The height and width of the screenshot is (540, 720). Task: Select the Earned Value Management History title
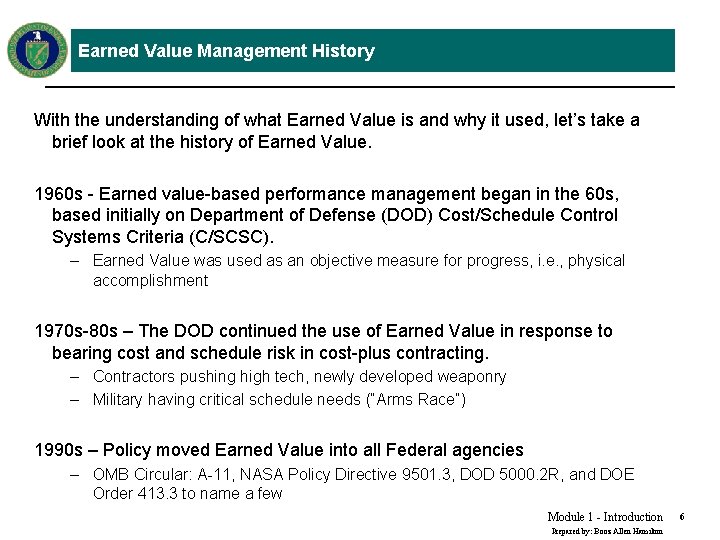coord(226,51)
